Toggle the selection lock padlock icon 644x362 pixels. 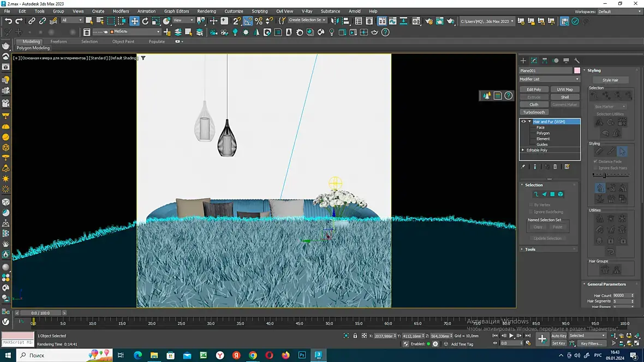tap(355, 336)
